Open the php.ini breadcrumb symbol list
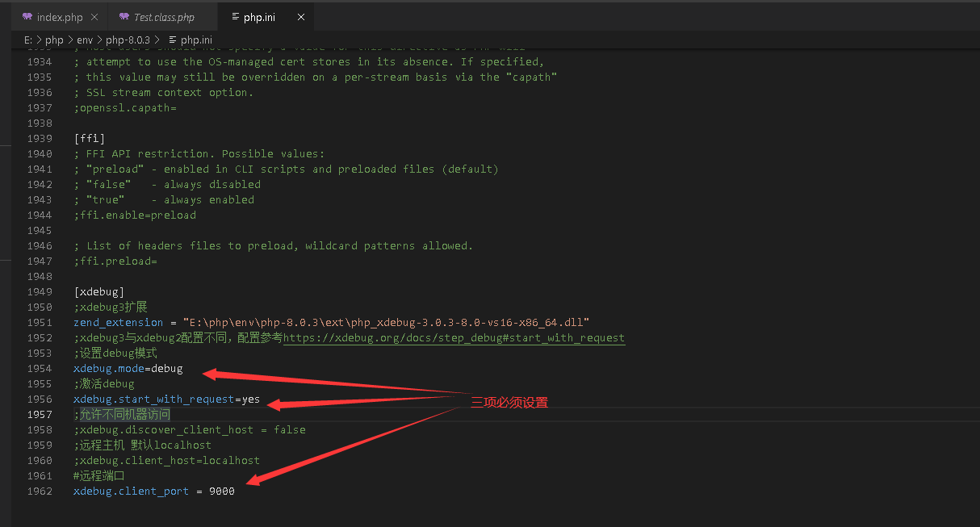Image resolution: width=980 pixels, height=527 pixels. [196, 40]
